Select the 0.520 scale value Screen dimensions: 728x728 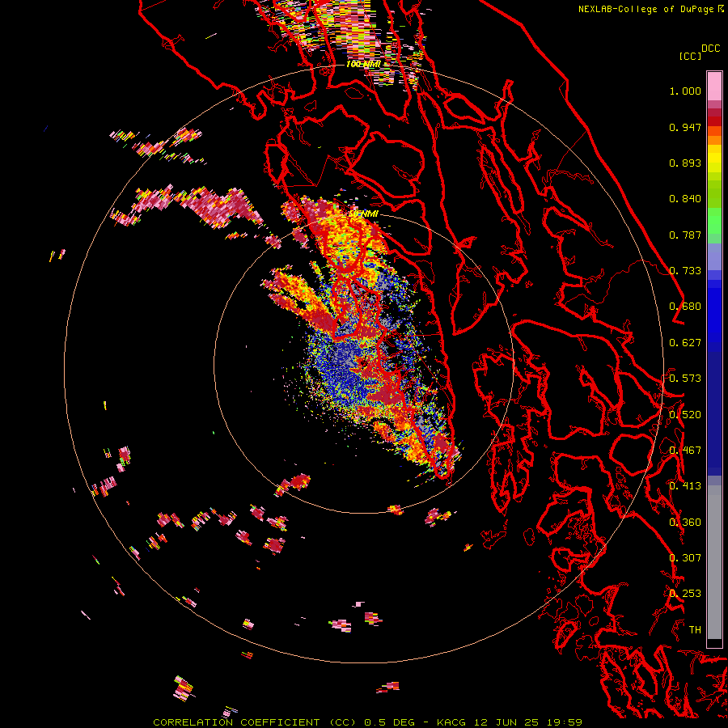pos(685,415)
